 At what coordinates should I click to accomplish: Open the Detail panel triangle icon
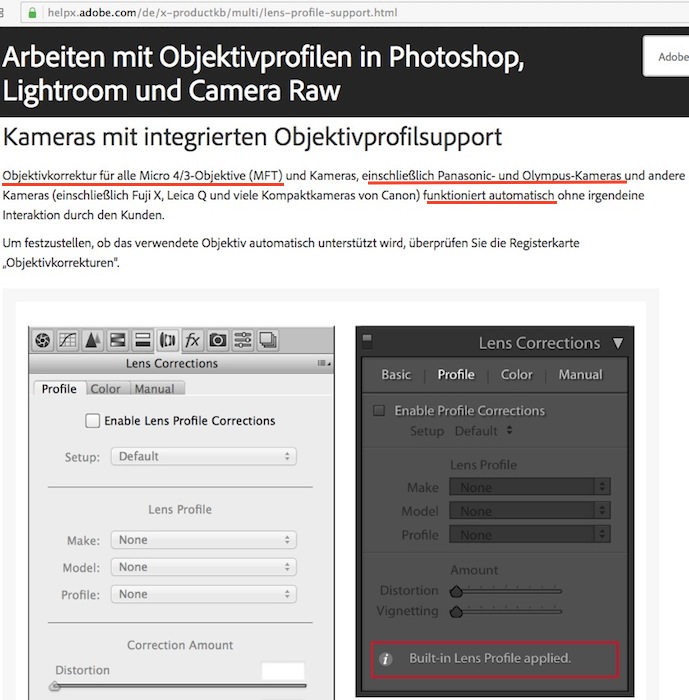93,340
